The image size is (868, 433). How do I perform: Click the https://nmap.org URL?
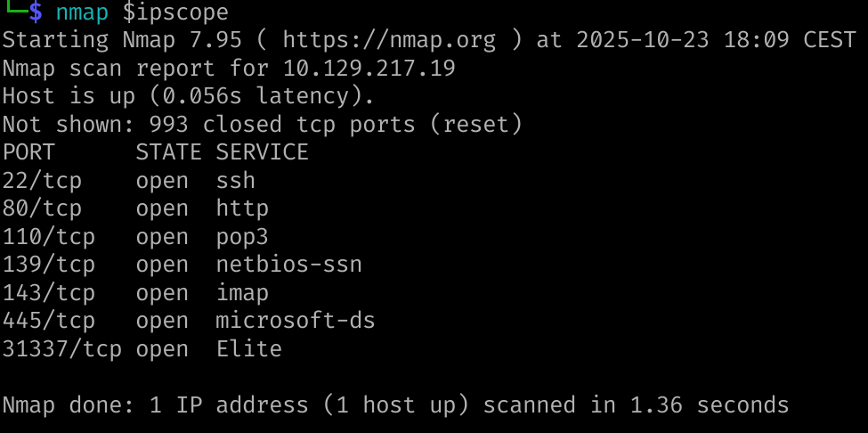tap(382, 40)
